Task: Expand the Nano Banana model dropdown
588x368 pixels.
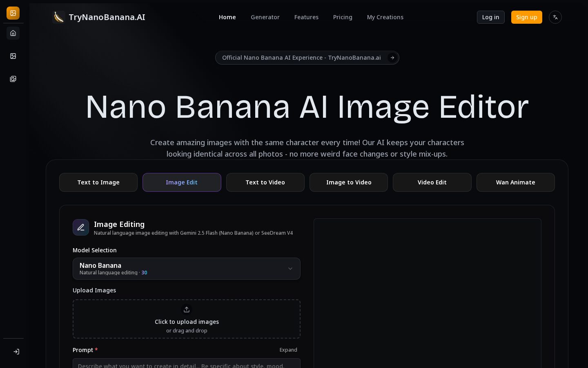Action: coord(187,269)
